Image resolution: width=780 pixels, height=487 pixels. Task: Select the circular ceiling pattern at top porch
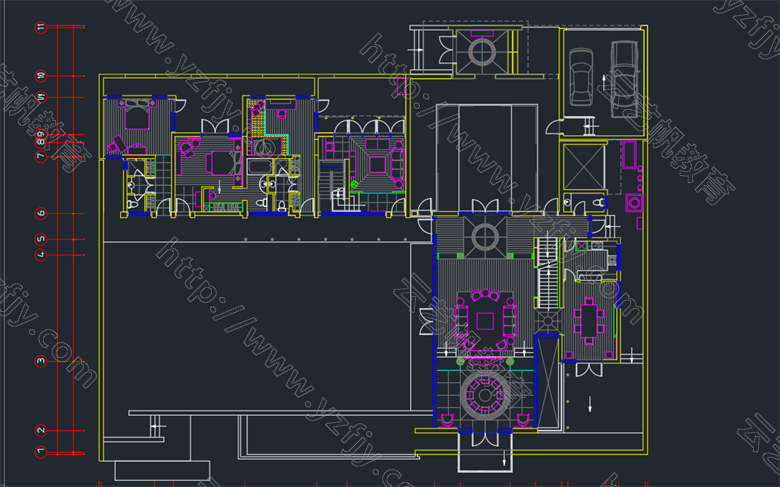[482, 52]
